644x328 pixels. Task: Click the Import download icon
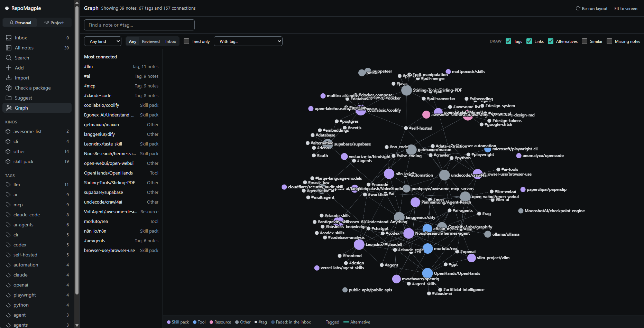[9, 78]
